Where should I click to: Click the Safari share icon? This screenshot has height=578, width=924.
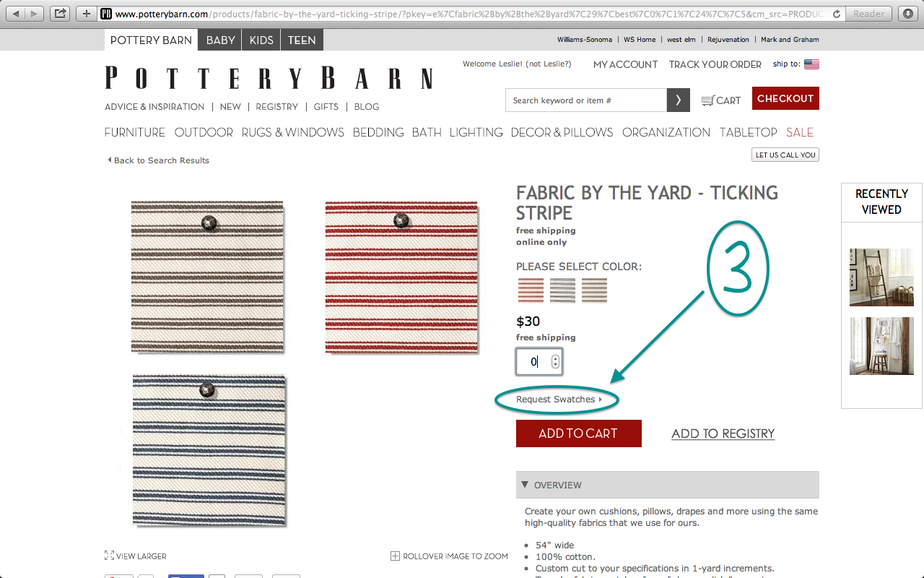click(x=60, y=13)
